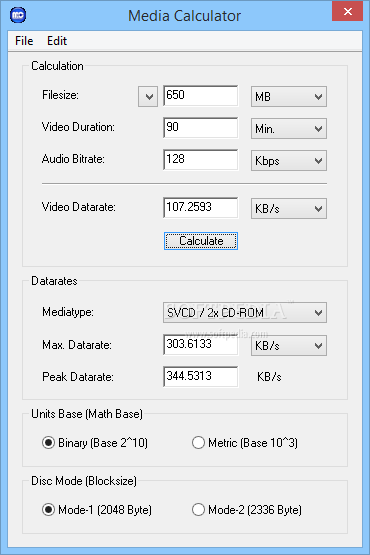Click the KB/s text beside Peak Datarate

pyautogui.click(x=269, y=377)
